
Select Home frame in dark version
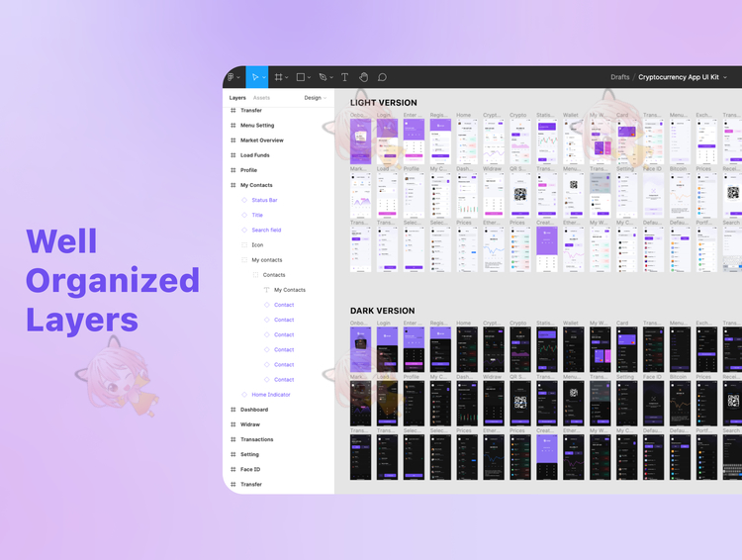coord(467,349)
